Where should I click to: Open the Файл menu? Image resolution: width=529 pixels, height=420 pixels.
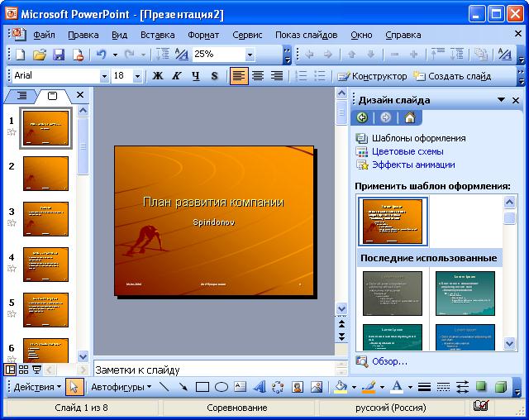tap(44, 35)
